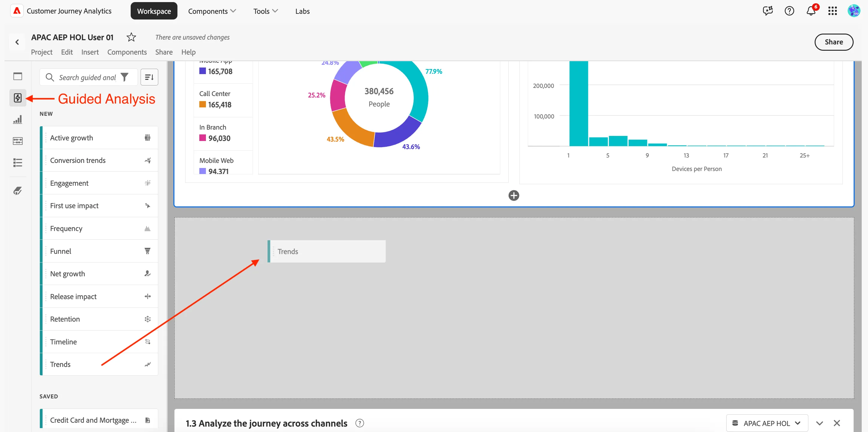Viewport: 868px width, 432px height.
Task: Expand the Components top menu
Action: pos(212,11)
